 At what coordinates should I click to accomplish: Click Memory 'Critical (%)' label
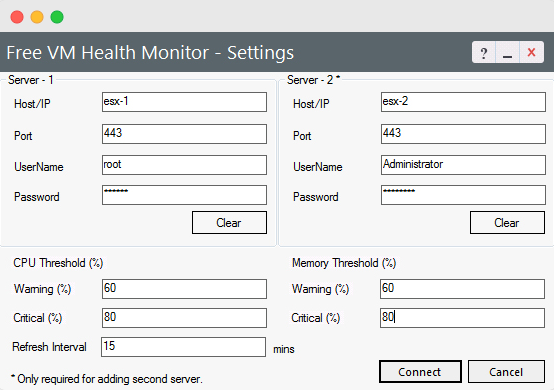pyautogui.click(x=316, y=318)
